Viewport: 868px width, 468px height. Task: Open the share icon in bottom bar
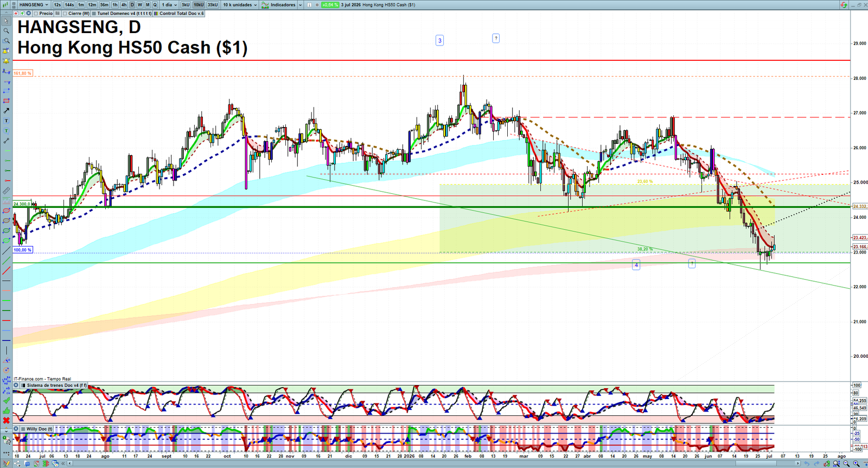pos(17,464)
